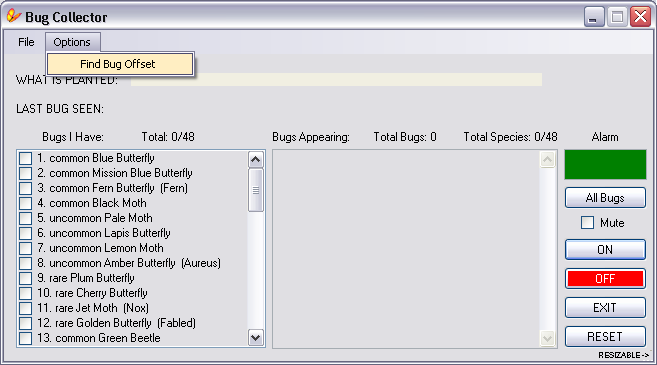Viewport: 657px width, 365px height.
Task: Check common Blue Butterfly checkbox
Action: click(x=26, y=158)
